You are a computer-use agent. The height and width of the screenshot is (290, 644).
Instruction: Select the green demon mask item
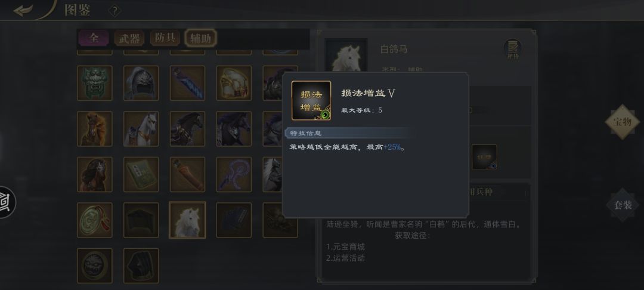point(94,83)
